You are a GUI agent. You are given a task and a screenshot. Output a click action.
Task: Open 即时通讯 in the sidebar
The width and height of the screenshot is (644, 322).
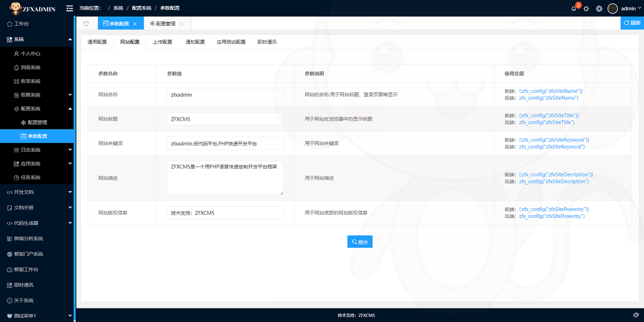[37, 285]
